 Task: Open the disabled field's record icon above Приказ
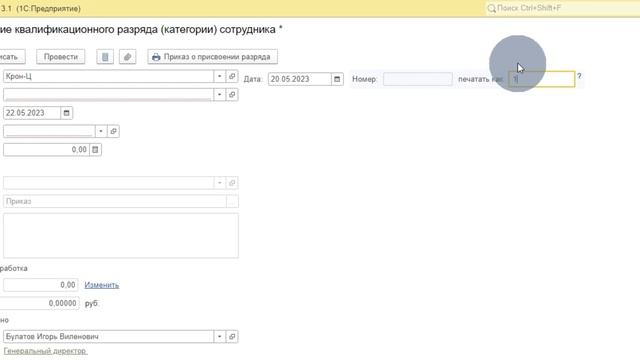point(232,183)
